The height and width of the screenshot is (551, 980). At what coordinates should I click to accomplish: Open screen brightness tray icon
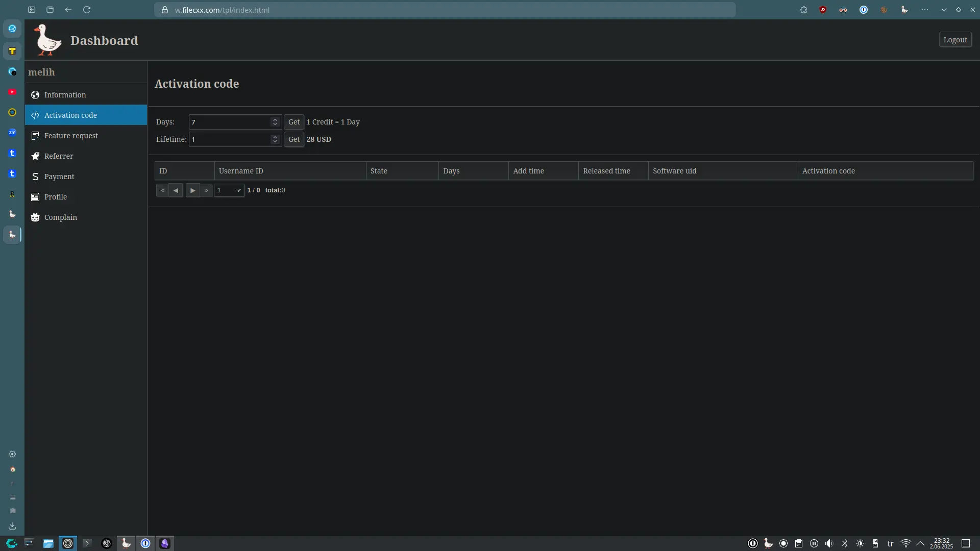[x=860, y=543]
